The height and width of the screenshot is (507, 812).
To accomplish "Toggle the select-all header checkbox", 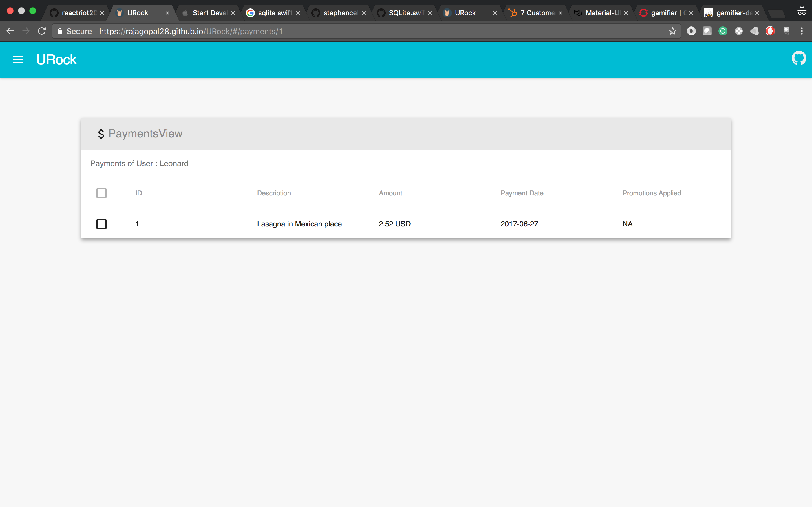I will pos(101,193).
